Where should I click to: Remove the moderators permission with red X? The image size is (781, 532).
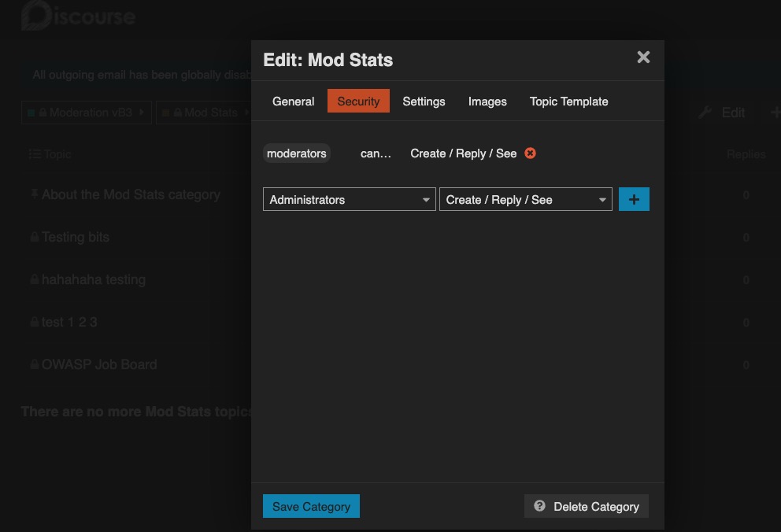[x=530, y=153]
